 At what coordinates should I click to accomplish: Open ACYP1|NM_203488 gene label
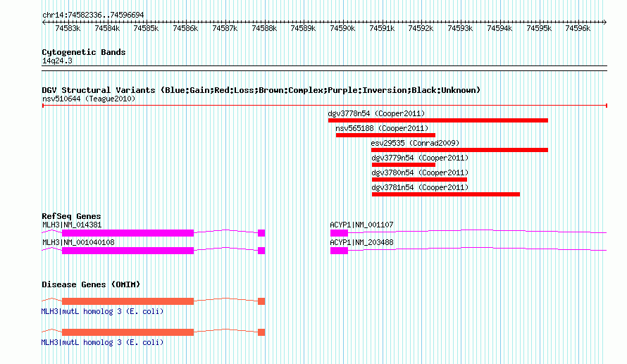tap(361, 242)
